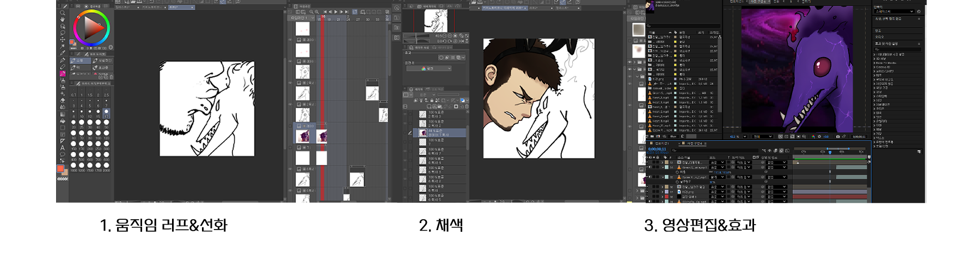Toggle visibility of the top 100% layer

(406, 114)
